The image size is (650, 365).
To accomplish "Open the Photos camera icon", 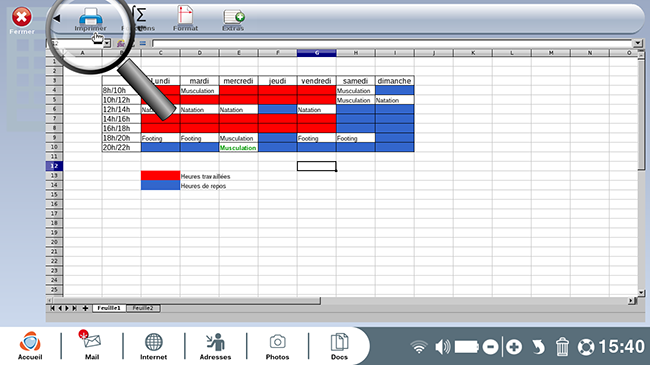I will tap(277, 342).
